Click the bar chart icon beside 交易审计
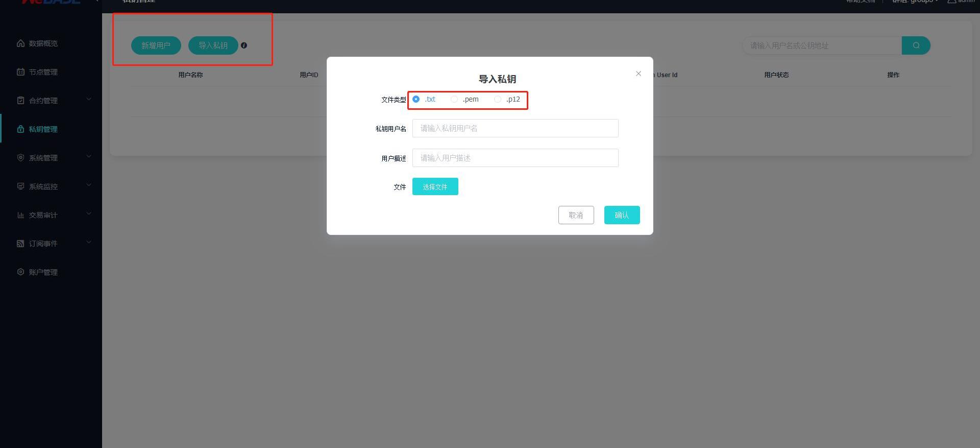The height and width of the screenshot is (448, 980). 20,215
